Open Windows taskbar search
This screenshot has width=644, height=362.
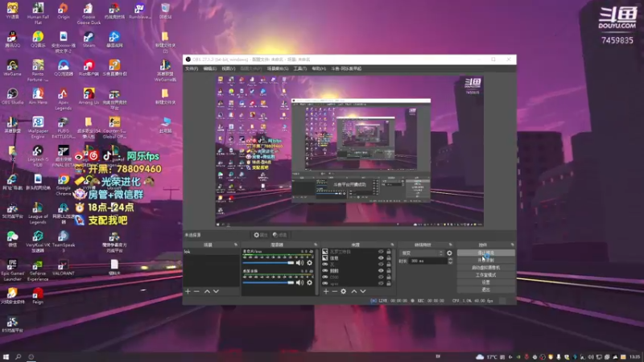point(18,356)
